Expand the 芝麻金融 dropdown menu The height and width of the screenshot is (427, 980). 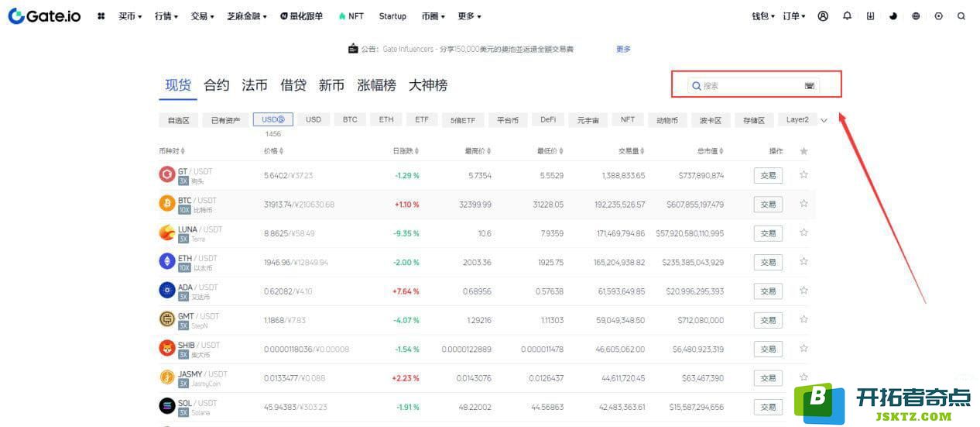coord(248,16)
